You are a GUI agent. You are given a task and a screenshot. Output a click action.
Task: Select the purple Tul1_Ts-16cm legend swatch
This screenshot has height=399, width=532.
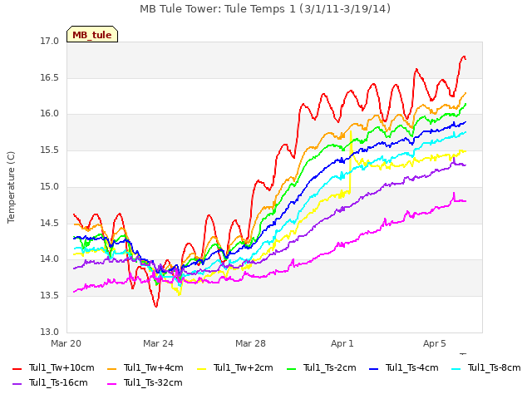pos(17,384)
